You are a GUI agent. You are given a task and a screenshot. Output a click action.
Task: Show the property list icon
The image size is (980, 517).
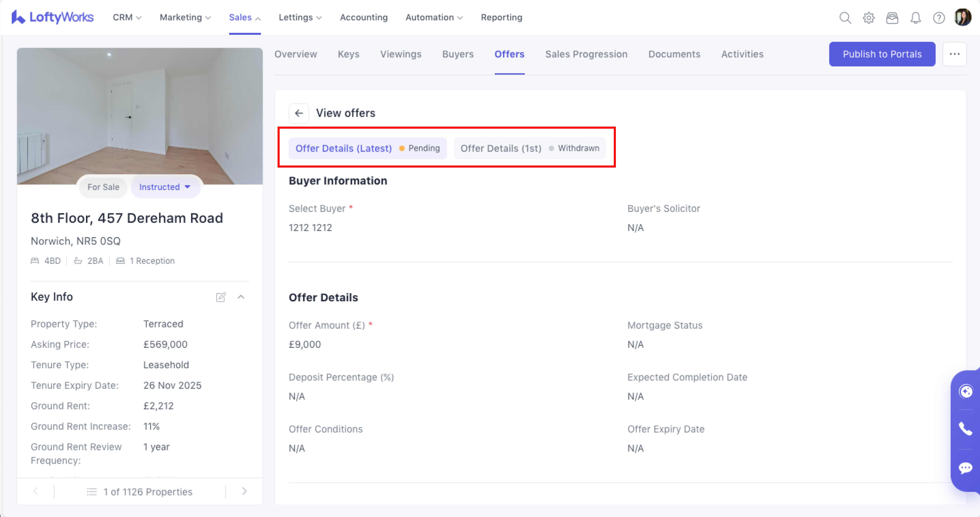(x=92, y=492)
